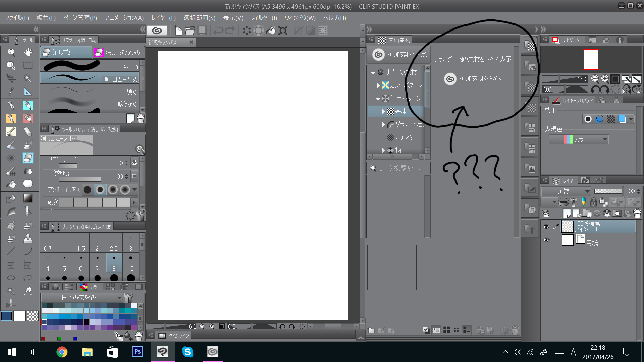The height and width of the screenshot is (362, 644).
Task: Click the material search keyword field
Action: pyautogui.click(x=402, y=168)
